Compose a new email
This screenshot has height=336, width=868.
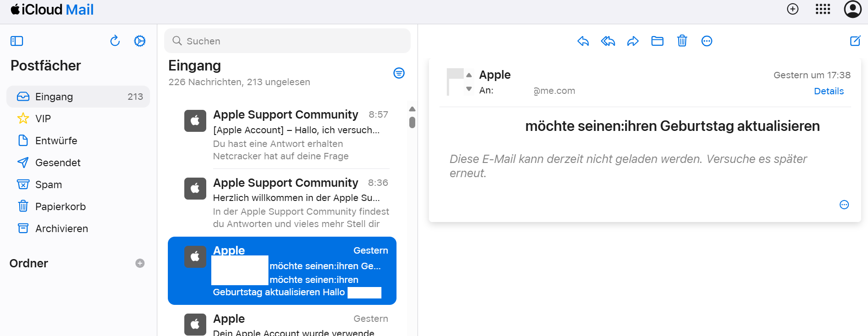(855, 41)
